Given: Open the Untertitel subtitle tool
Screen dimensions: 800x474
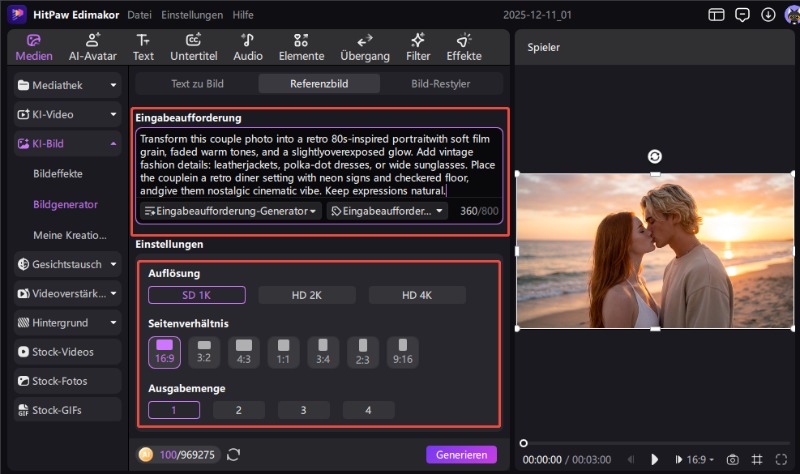Looking at the screenshot, I should pyautogui.click(x=193, y=47).
